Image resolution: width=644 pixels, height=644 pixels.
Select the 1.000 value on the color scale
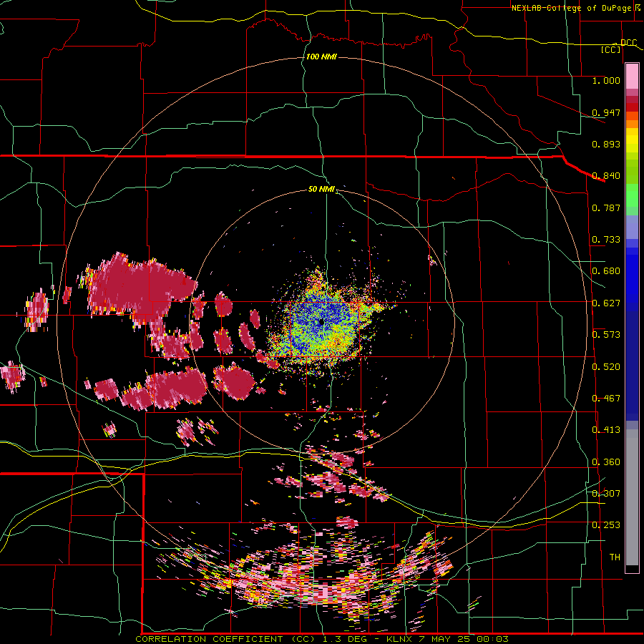point(606,80)
